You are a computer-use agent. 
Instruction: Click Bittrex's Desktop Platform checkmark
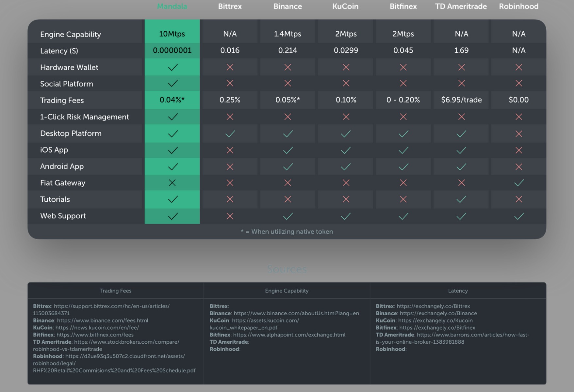pos(230,134)
